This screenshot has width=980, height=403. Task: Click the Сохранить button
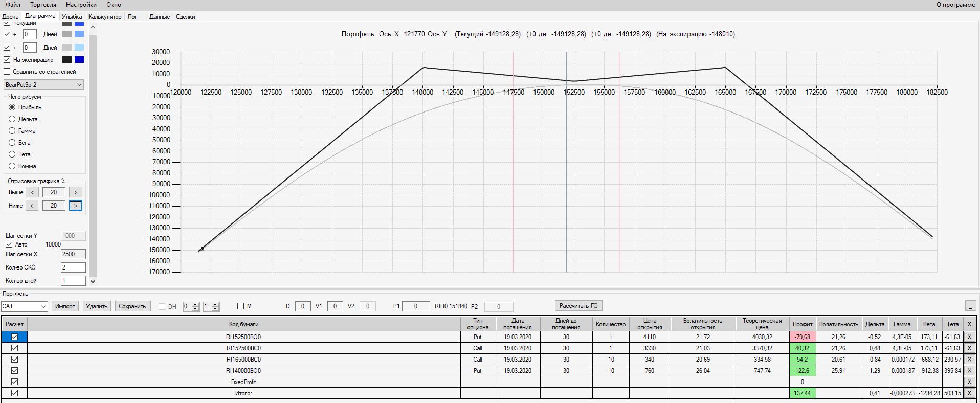pos(132,306)
